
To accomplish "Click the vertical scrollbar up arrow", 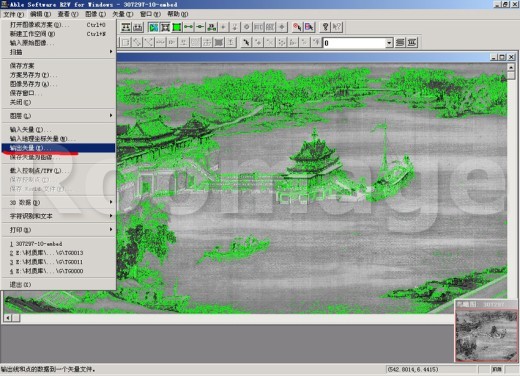I will click(x=511, y=67).
